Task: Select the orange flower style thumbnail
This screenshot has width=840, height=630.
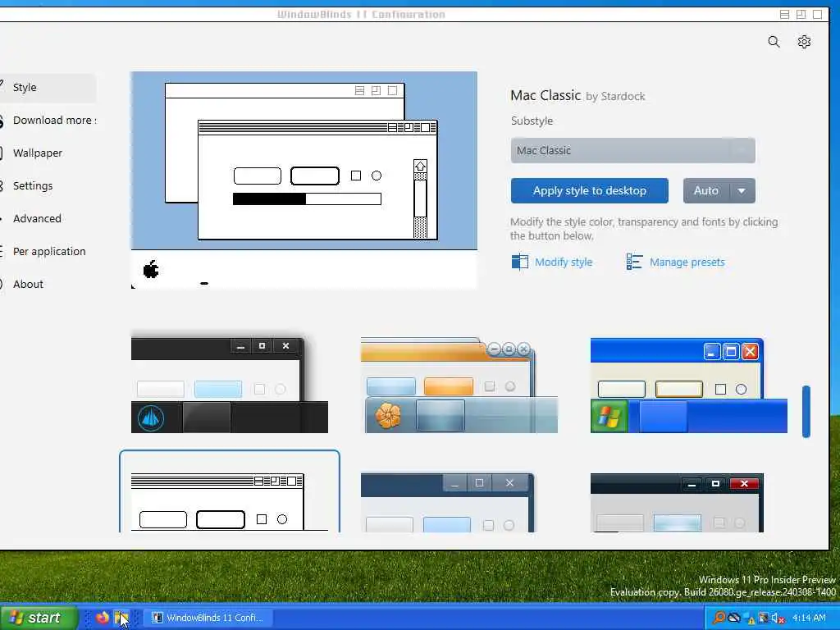Action: 459,386
